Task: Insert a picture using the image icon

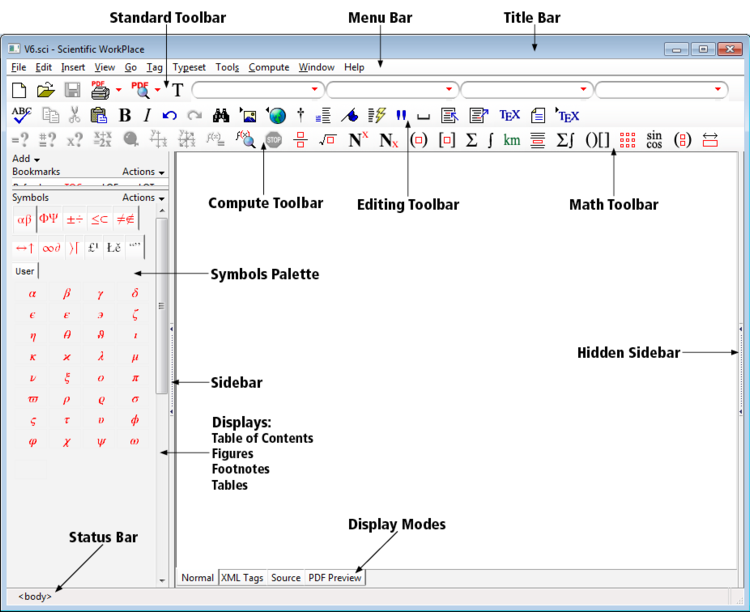Action: (248, 115)
